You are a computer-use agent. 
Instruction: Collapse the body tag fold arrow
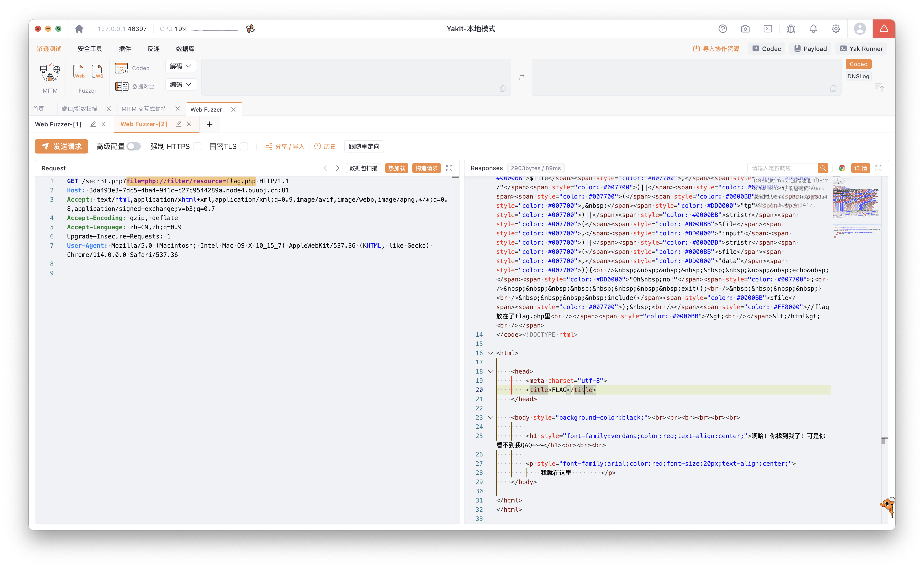click(x=490, y=417)
